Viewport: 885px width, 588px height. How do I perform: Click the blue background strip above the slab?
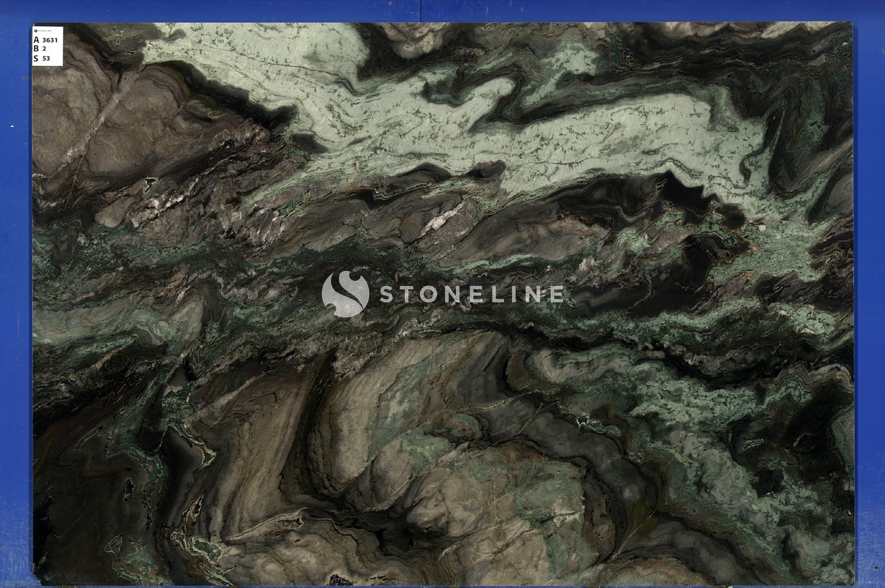[442, 10]
